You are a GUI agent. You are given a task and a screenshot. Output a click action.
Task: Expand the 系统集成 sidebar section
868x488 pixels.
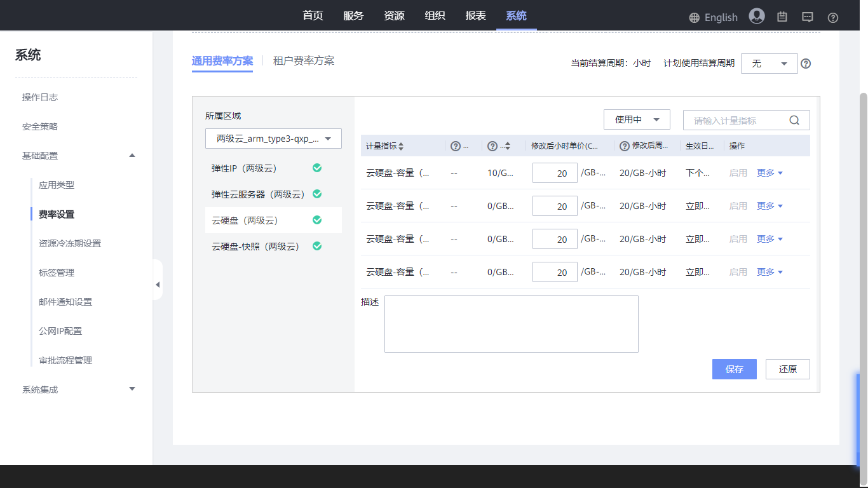(132, 389)
